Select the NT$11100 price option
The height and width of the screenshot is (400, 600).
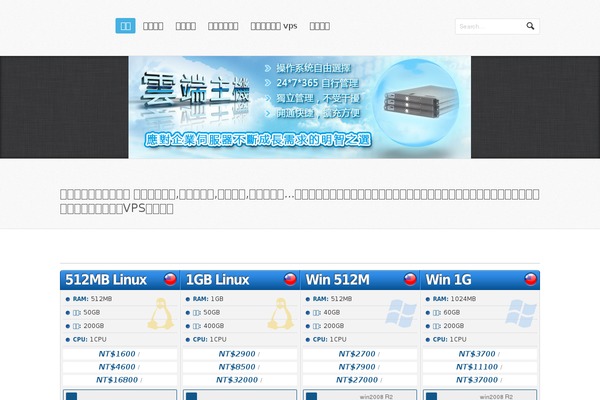pos(480,367)
